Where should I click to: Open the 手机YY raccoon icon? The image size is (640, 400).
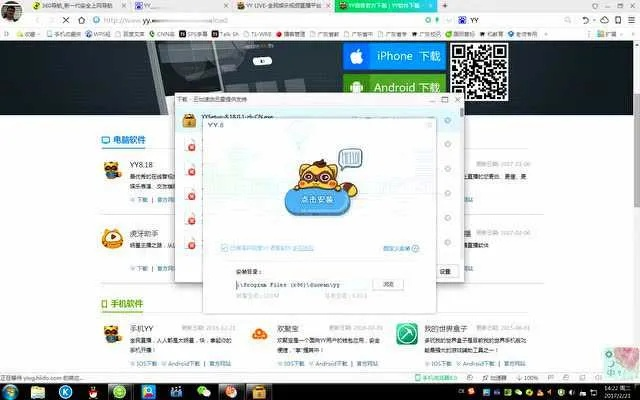112,334
